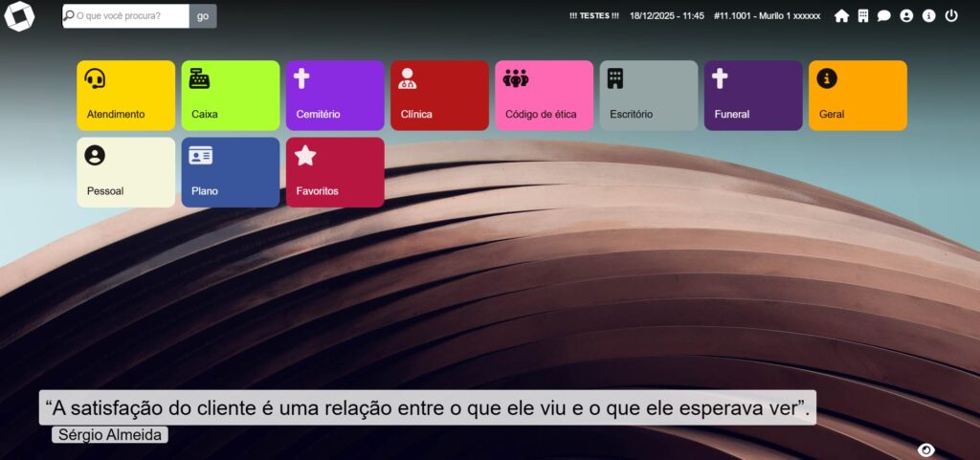This screenshot has width=980, height=460.
Task: Open the Geral module tile
Action: click(857, 96)
